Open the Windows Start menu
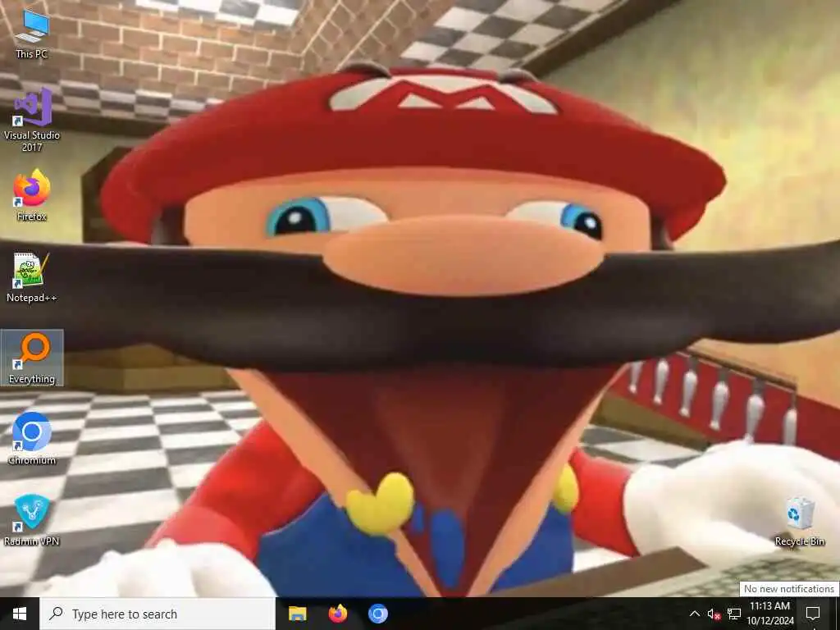The width and height of the screenshot is (840, 630). (x=20, y=614)
